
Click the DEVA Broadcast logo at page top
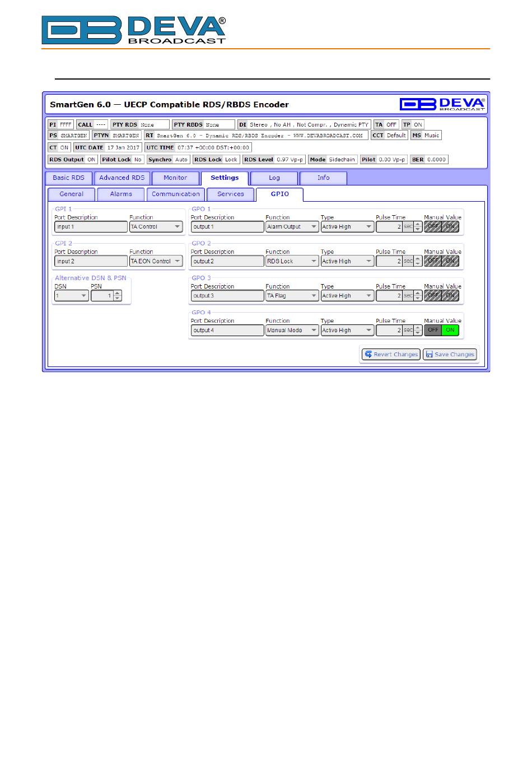[x=134, y=30]
